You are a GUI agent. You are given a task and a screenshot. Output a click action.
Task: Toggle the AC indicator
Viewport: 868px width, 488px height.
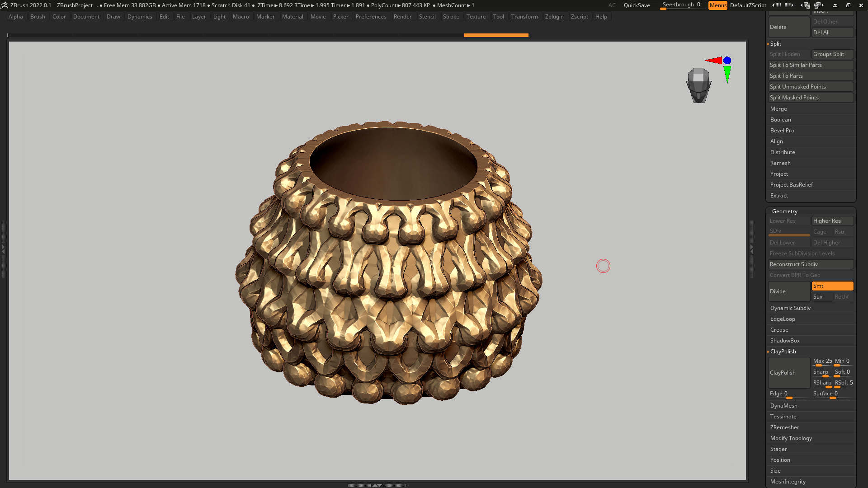(x=612, y=5)
